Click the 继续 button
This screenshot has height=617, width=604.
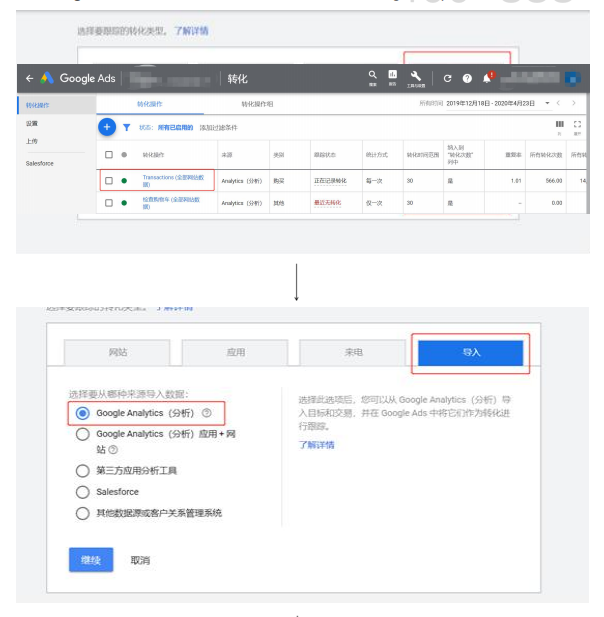(91, 560)
